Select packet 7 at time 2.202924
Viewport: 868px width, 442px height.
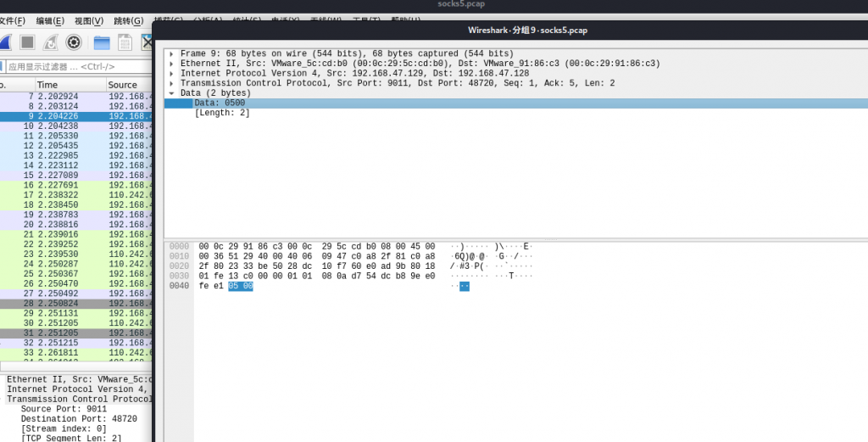(75, 97)
